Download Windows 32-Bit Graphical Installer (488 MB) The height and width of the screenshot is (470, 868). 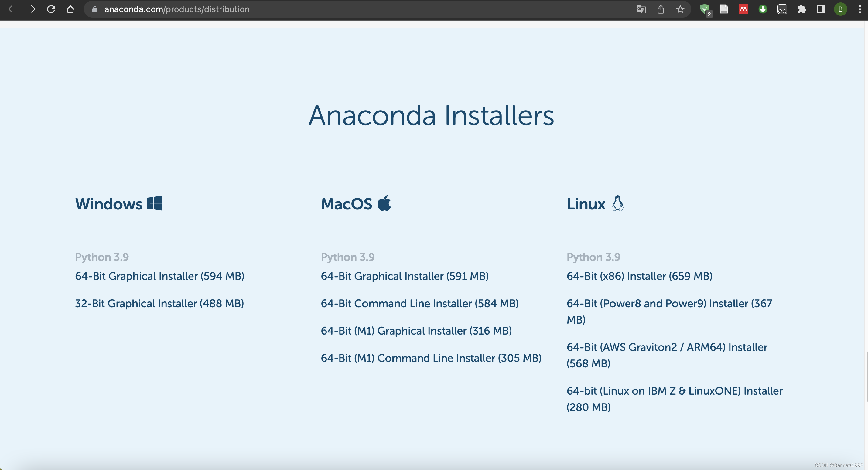[x=159, y=304]
